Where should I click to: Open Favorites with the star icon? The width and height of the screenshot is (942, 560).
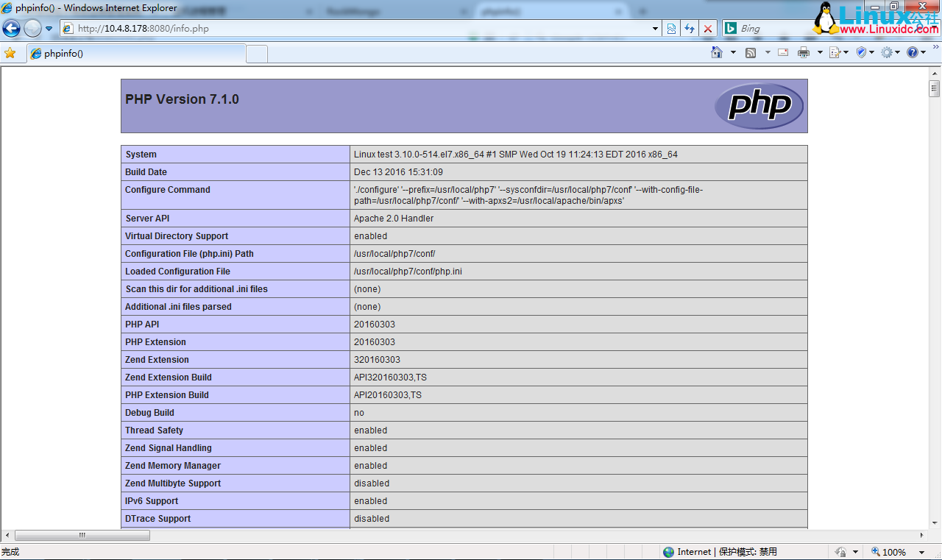13,52
